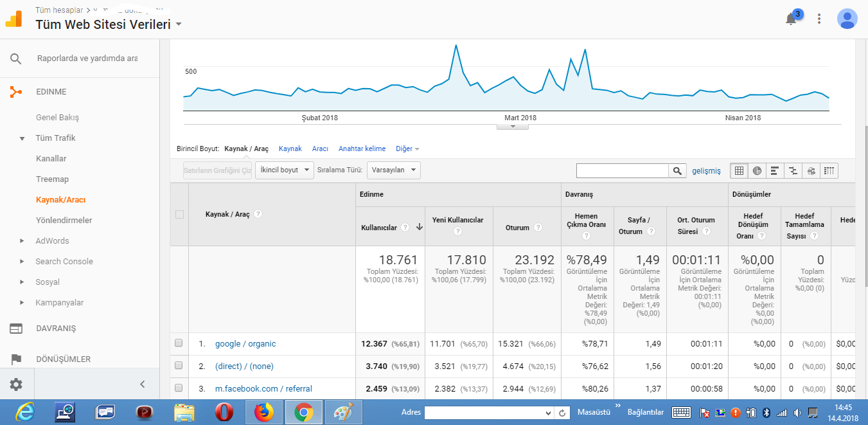Viewport: 868px width, 425px height.
Task: Open the Varsayılan sort type dropdown
Action: point(394,170)
